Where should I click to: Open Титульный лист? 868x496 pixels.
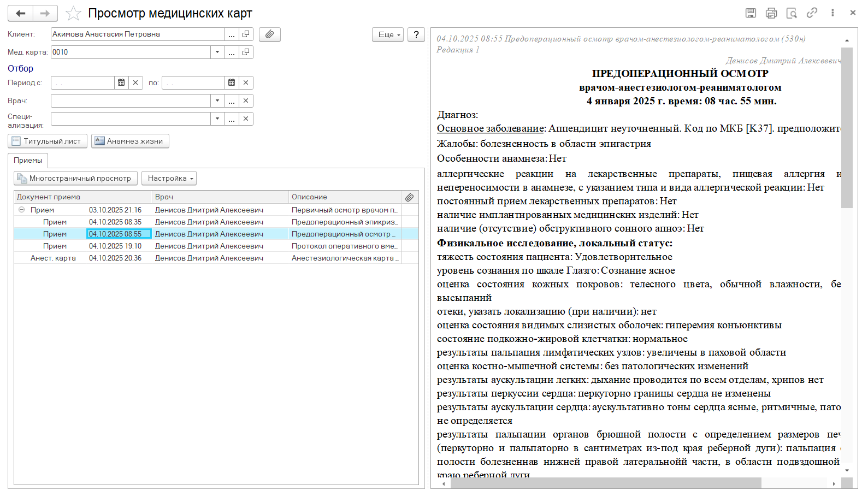tap(48, 141)
